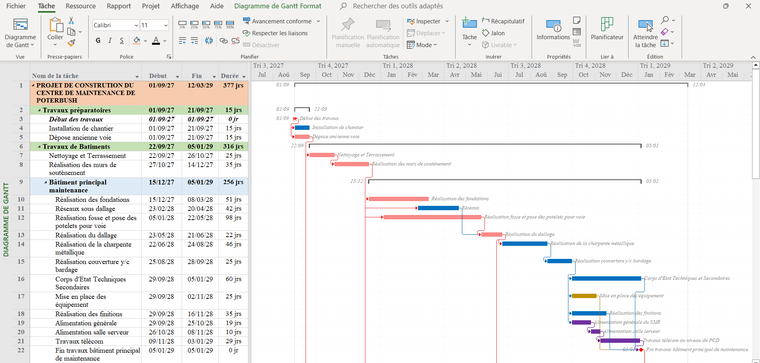Collapse the Travaux de Batiments summary task

pos(40,147)
